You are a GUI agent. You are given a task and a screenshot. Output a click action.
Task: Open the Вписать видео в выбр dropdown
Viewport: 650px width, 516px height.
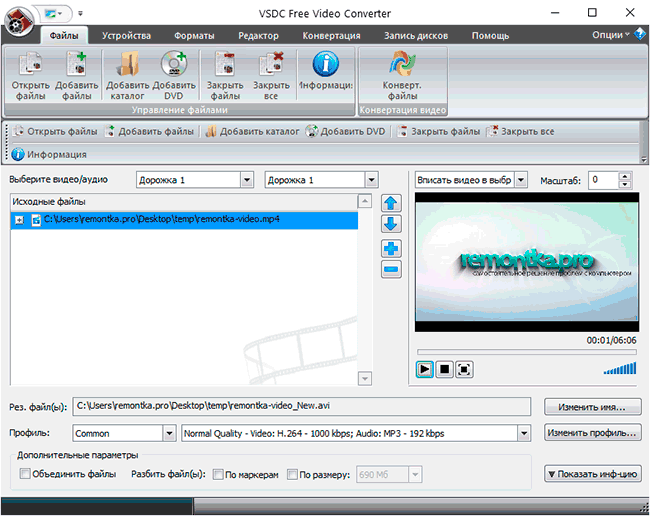[x=521, y=180]
